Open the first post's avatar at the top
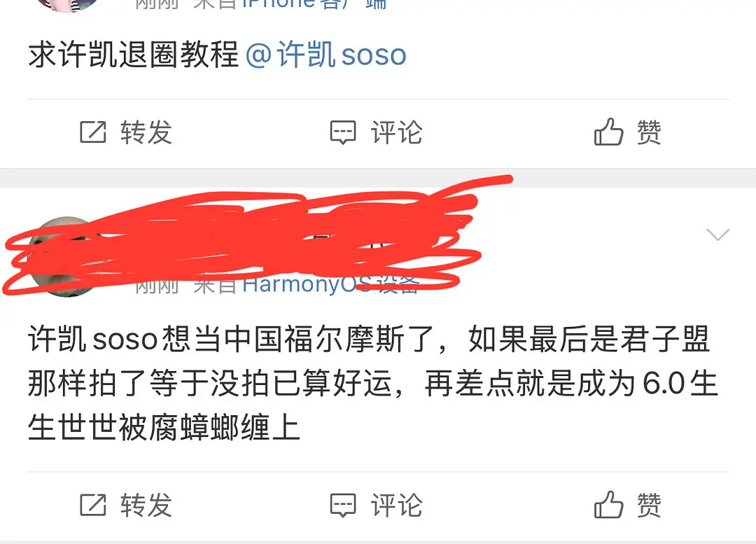756x544 pixels. pos(67,5)
